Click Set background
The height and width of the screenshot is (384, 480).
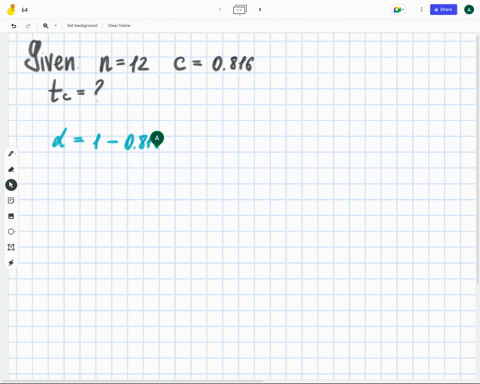[x=82, y=26]
